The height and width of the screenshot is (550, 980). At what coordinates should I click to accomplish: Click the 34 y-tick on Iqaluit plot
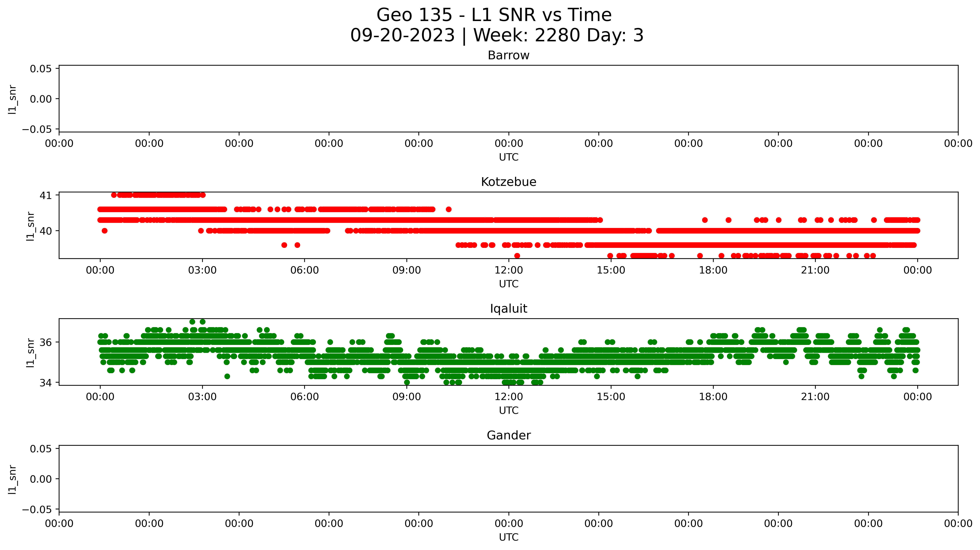(46, 382)
